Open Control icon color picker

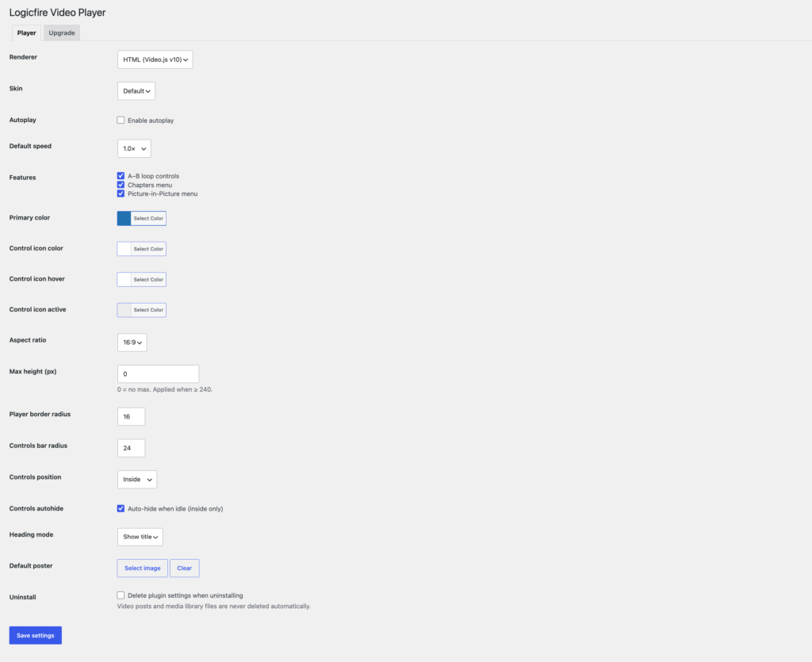(x=141, y=249)
